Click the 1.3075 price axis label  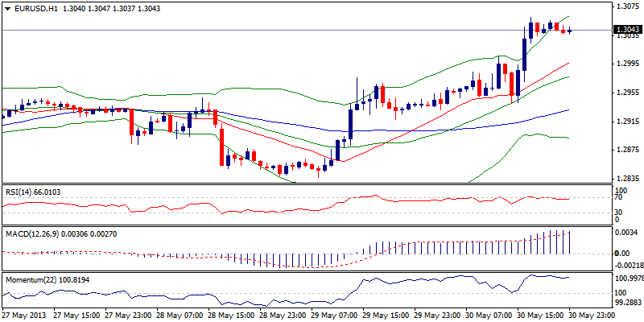click(627, 6)
